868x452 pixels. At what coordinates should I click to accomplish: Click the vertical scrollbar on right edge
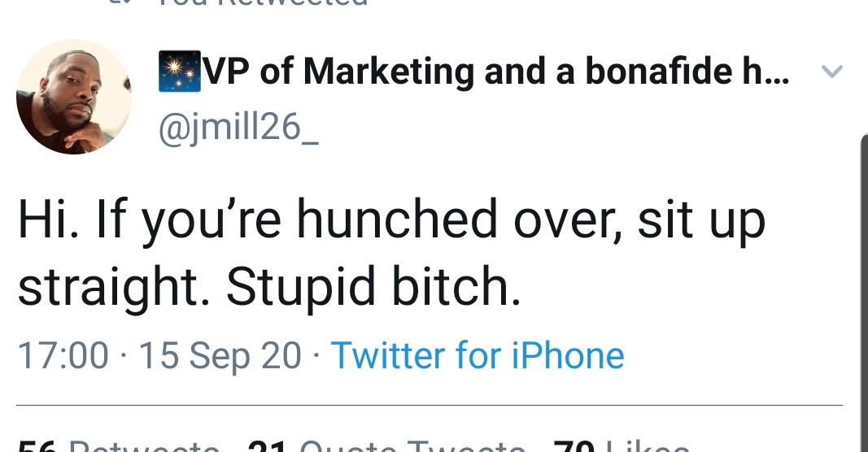863,293
